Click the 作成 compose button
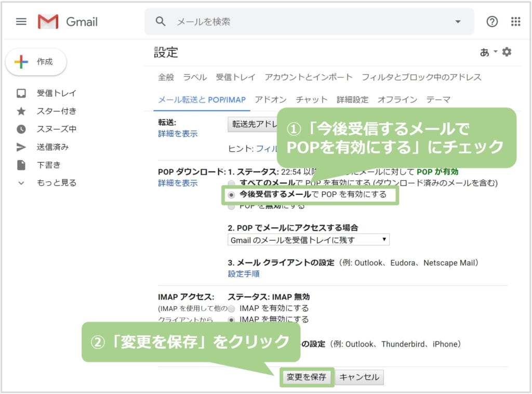This screenshot has height=394, width=532. click(36, 62)
